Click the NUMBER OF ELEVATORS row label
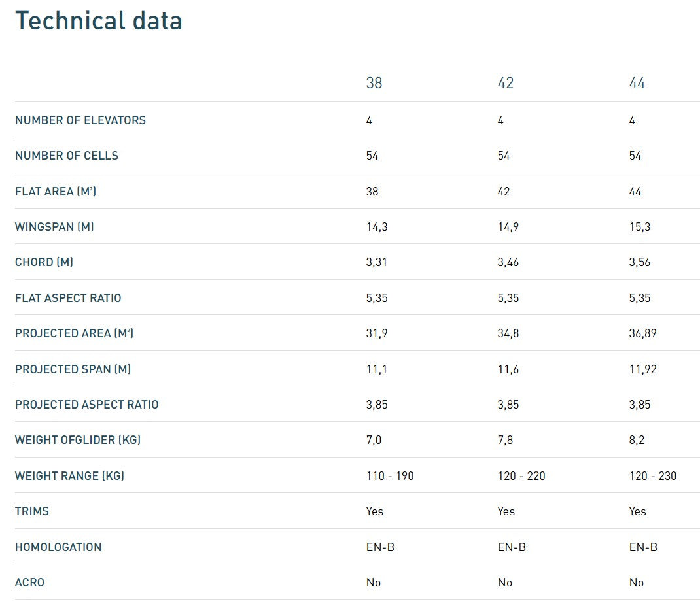The width and height of the screenshot is (700, 608). pyautogui.click(x=80, y=120)
